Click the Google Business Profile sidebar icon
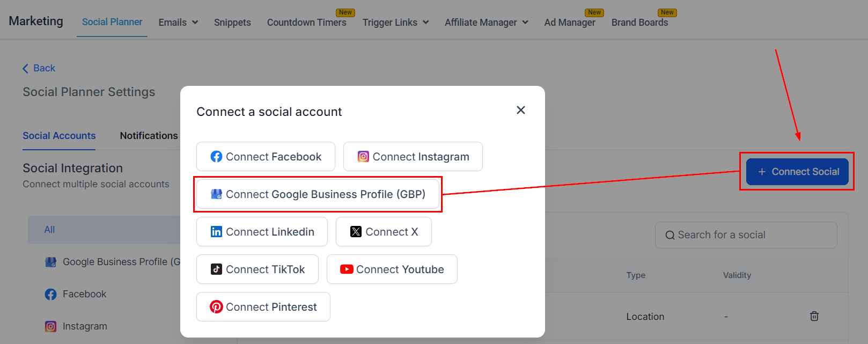Screen dimensions: 868x344 50,262
